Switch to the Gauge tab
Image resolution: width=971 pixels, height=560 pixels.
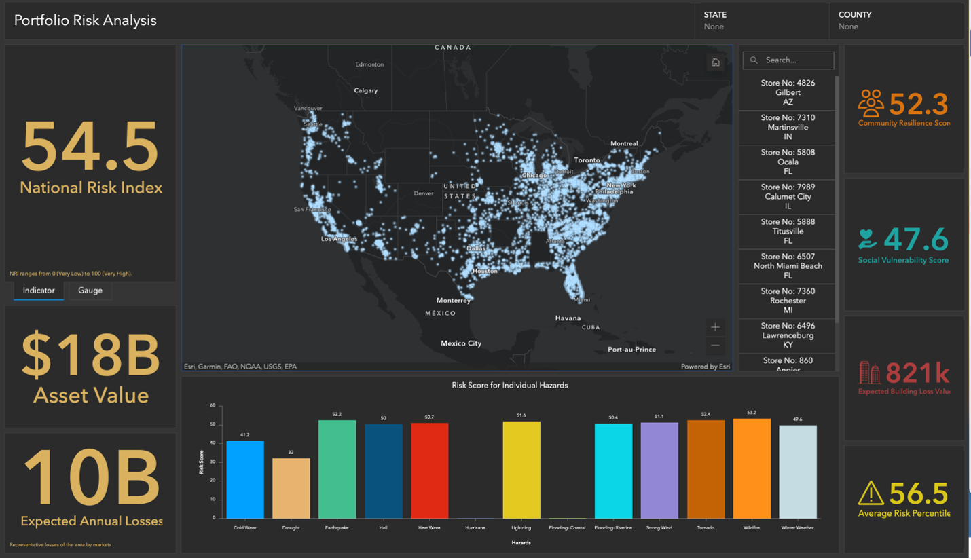[x=90, y=291]
